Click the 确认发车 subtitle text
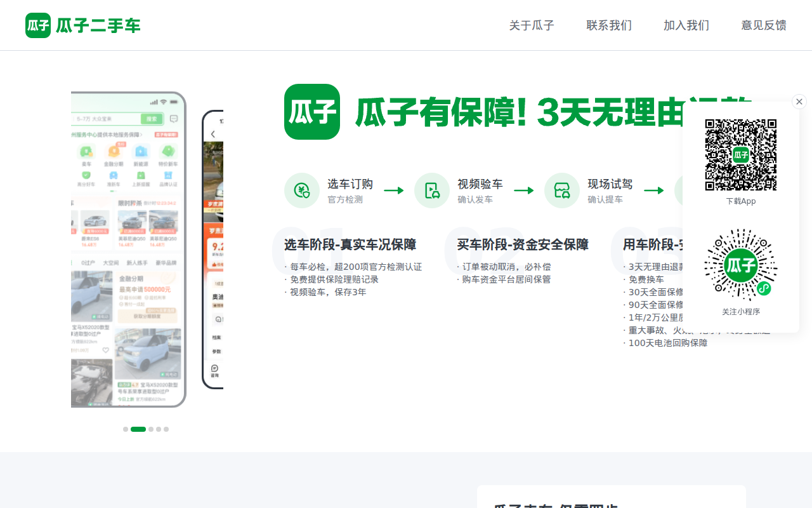This screenshot has width=812, height=508. tap(475, 199)
